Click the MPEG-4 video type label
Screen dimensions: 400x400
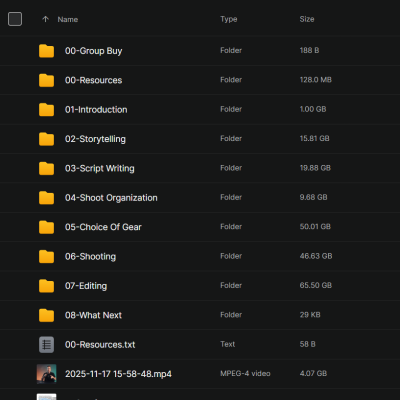click(245, 373)
